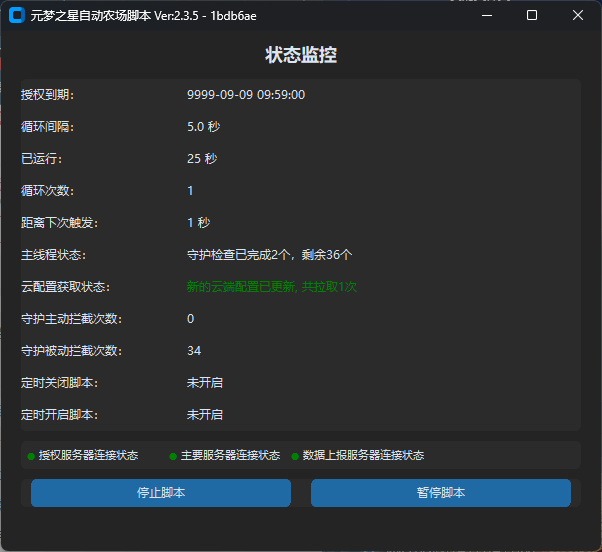Viewport: 602px width, 552px height.
Task: Click the 暂停脚本 button
Action: [441, 493]
